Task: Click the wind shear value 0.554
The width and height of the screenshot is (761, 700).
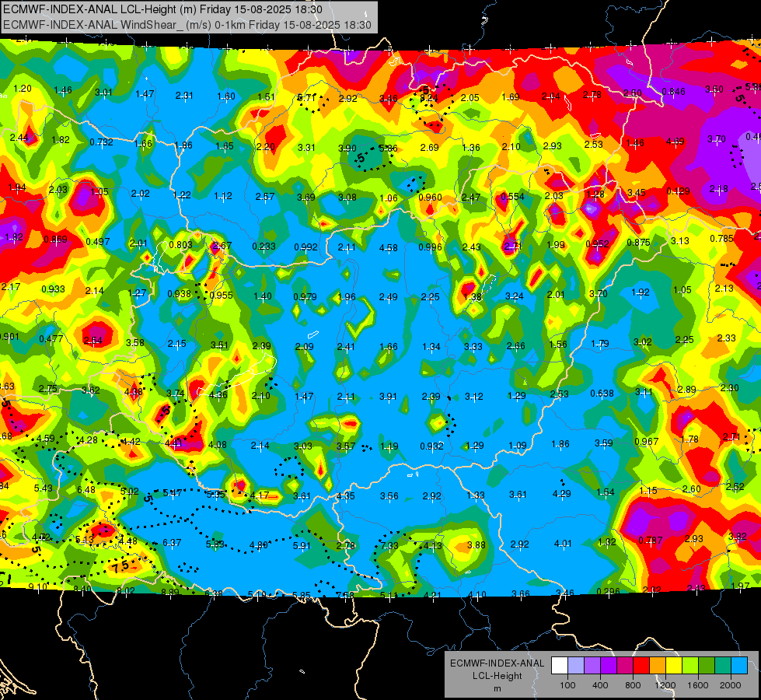Action: 512,196
